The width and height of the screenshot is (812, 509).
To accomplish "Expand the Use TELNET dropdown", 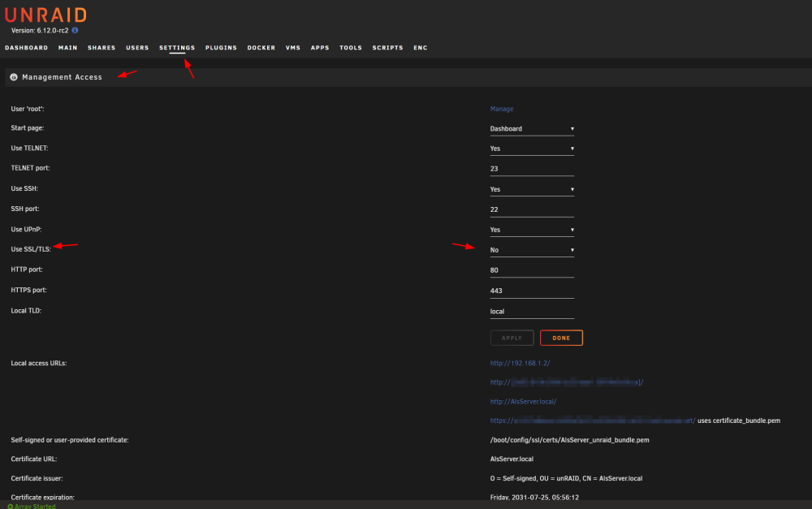I will click(532, 149).
